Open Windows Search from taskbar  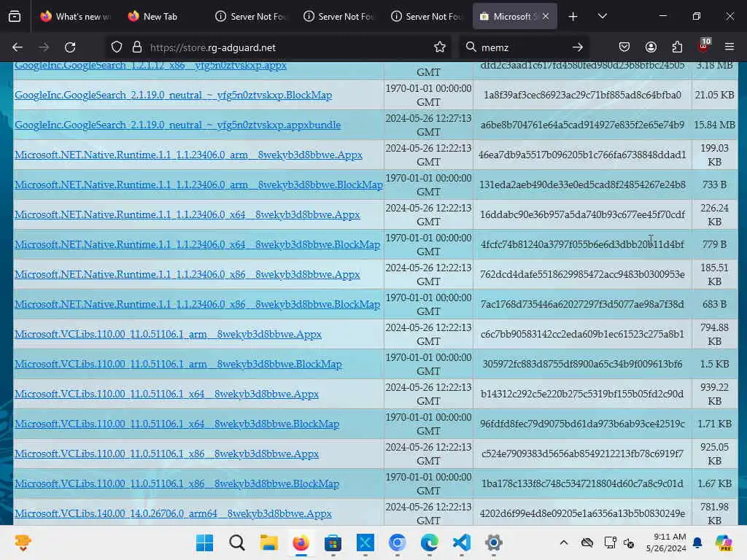(237, 542)
